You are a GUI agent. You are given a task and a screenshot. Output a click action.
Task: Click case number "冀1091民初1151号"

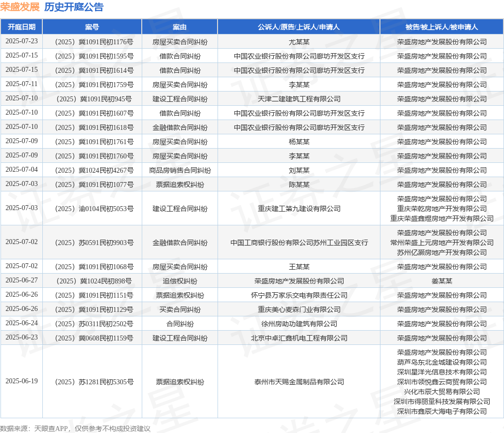(x=106, y=295)
